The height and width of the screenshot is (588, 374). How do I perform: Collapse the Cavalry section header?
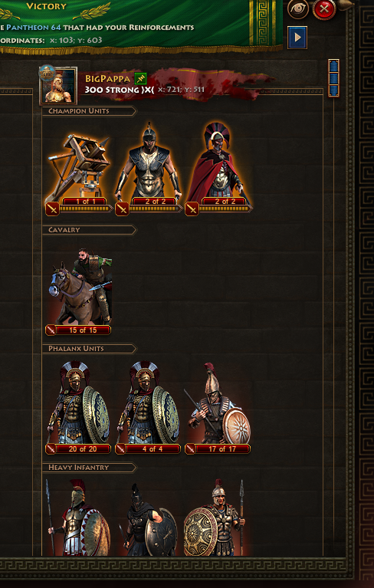click(x=90, y=230)
